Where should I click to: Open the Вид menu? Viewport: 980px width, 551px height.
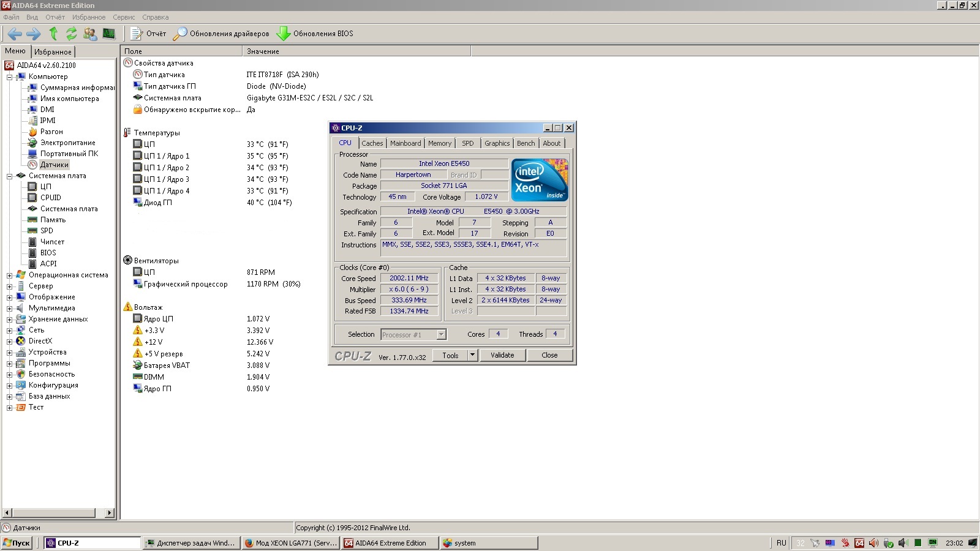point(32,17)
